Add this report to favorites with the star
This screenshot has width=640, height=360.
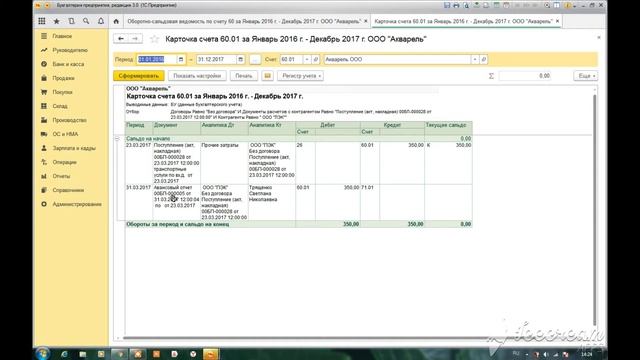(x=154, y=39)
